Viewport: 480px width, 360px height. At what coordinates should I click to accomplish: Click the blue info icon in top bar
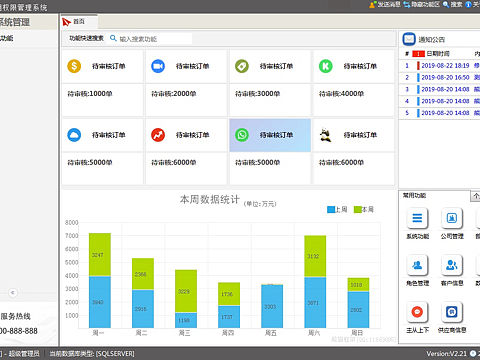tap(468, 4)
